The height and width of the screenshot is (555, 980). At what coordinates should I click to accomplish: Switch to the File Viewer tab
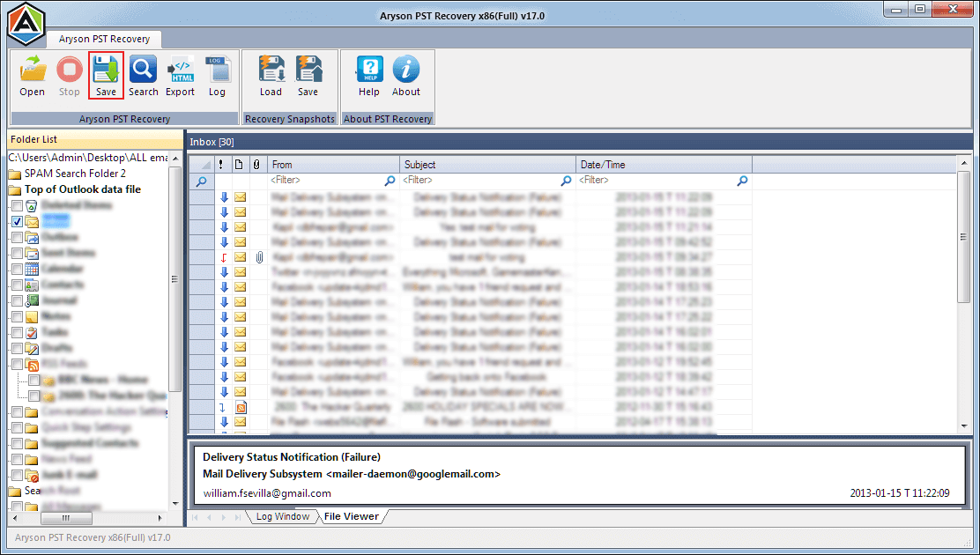click(352, 516)
